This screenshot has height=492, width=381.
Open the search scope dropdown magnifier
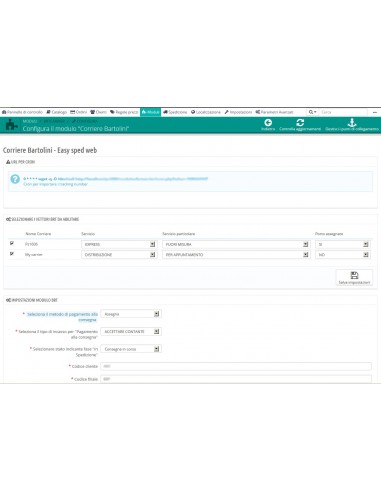[312, 112]
